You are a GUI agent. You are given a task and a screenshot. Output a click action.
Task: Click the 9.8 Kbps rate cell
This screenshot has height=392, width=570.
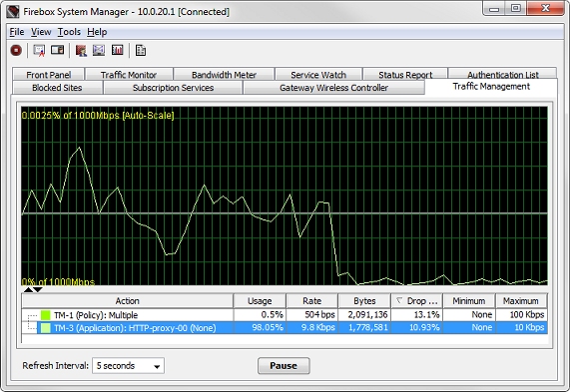click(x=311, y=328)
